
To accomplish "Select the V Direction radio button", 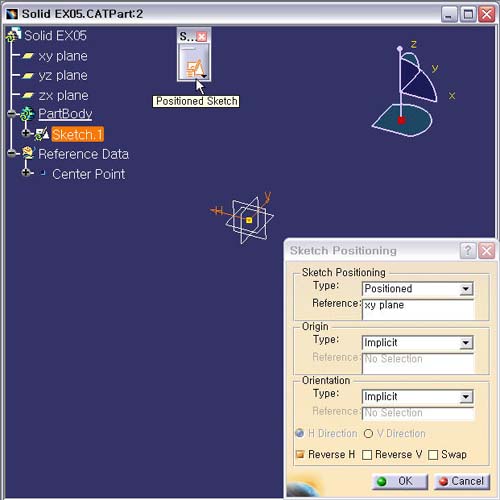I will coord(368,433).
